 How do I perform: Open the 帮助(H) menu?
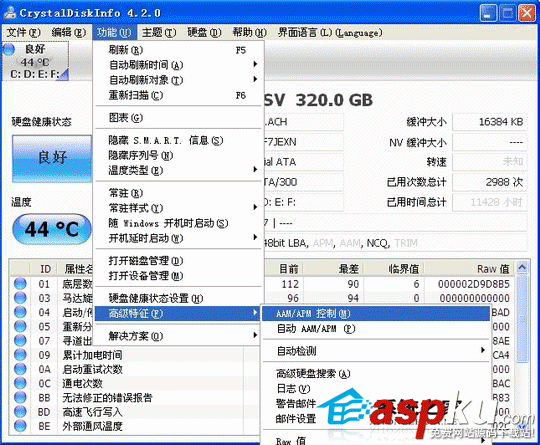pos(249,32)
